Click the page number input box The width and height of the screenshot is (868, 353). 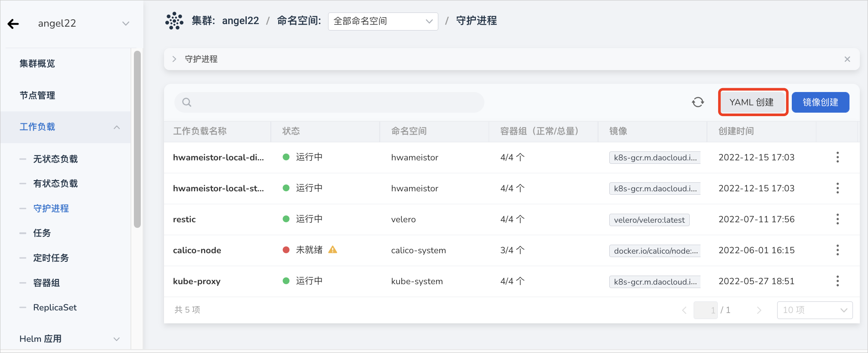coord(706,310)
